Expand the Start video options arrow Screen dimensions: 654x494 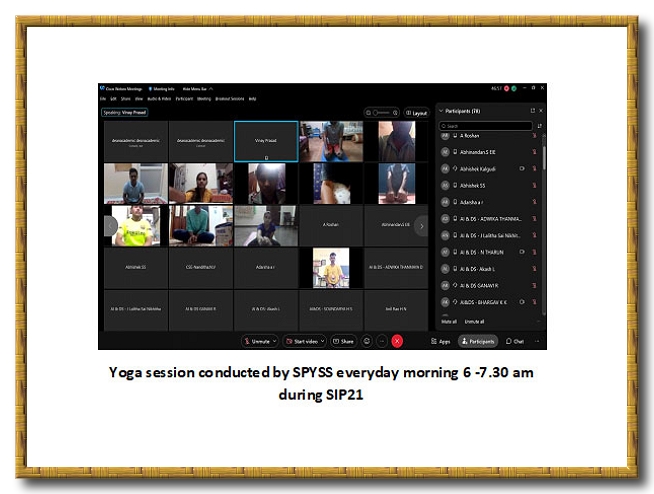click(x=323, y=341)
